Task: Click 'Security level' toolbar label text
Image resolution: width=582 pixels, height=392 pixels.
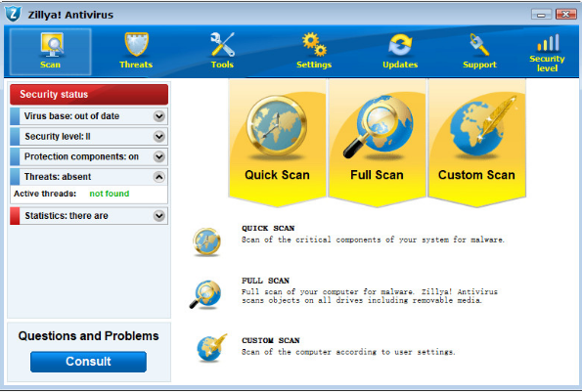Action: click(x=547, y=64)
